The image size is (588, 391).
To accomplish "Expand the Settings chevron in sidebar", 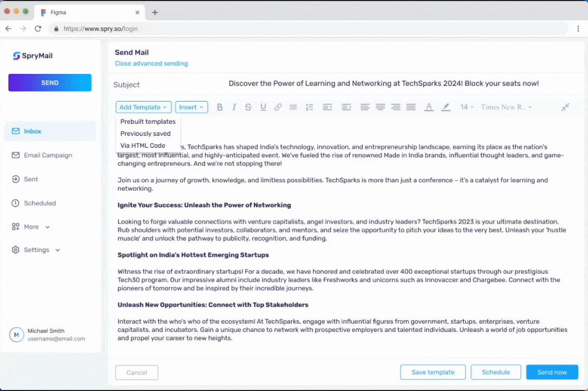I will (57, 250).
